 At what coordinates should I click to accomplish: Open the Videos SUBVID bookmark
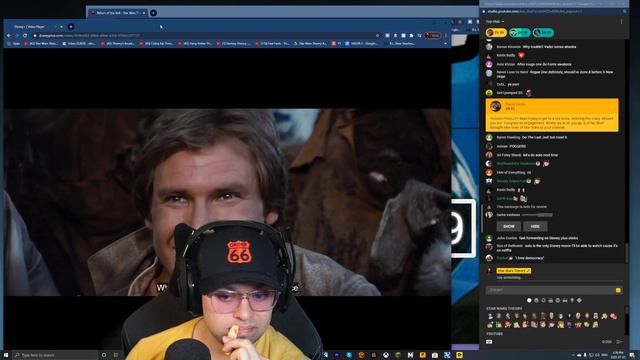point(80,43)
